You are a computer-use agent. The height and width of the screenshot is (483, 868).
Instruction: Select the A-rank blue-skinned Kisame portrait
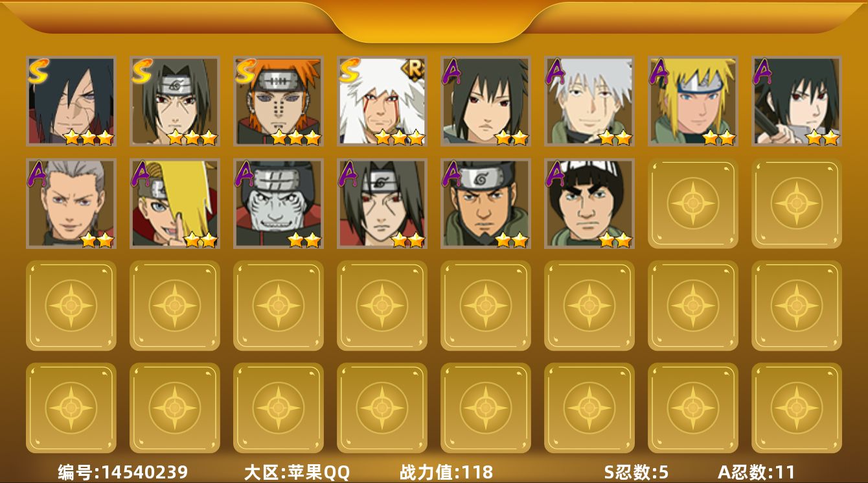coord(279,204)
